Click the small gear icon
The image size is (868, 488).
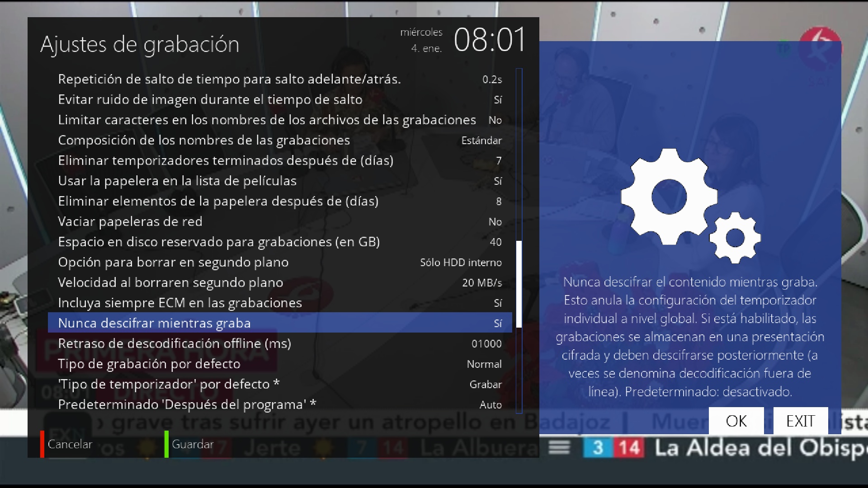click(735, 238)
